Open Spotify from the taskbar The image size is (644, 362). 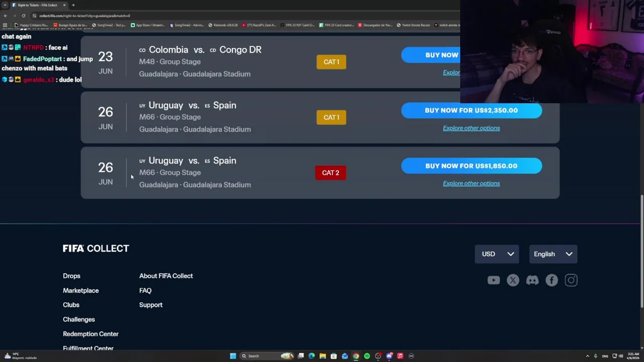coord(367,356)
